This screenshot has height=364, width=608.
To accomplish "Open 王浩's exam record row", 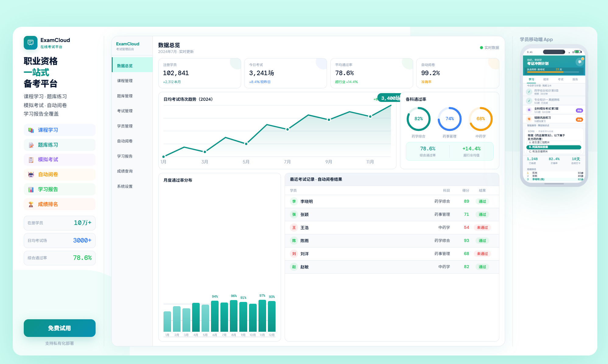I will (x=392, y=228).
